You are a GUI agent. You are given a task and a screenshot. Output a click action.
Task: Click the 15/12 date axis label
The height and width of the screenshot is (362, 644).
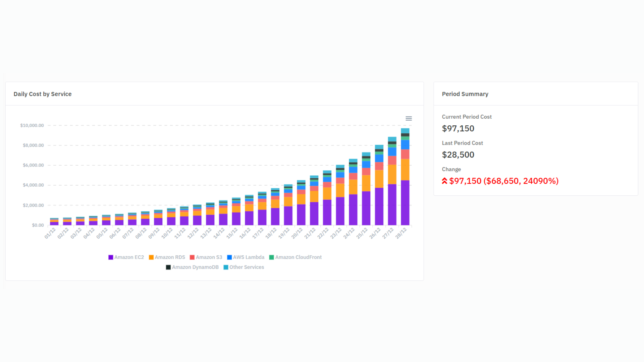point(232,233)
